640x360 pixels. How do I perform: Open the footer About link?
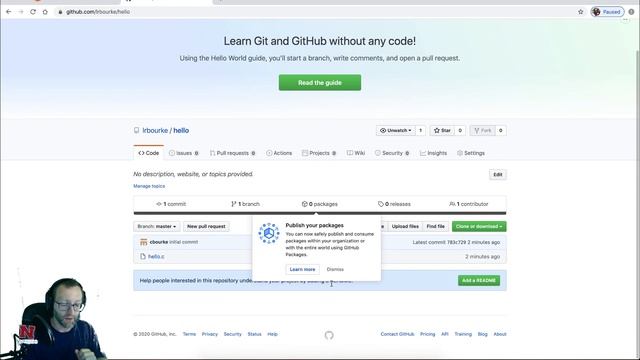500,334
